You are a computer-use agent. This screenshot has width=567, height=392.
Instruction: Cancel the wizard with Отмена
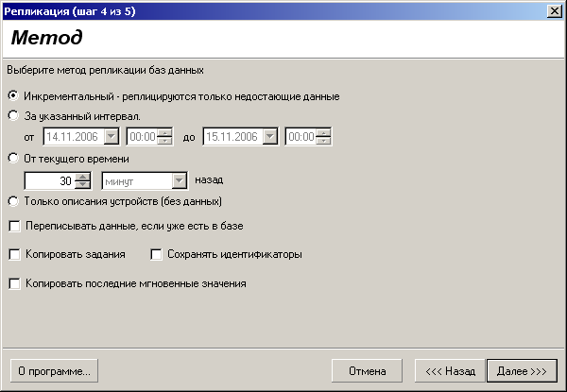[x=367, y=370]
